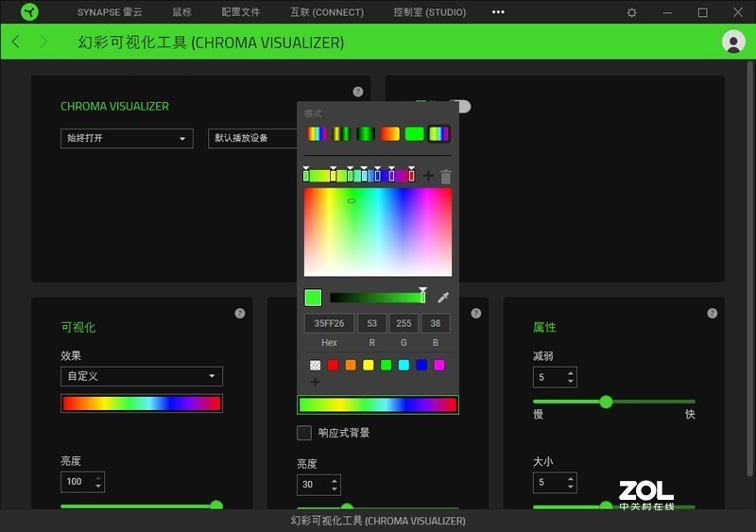Image resolution: width=756 pixels, height=532 pixels.
Task: Open the help icon in 可视化 panel
Action: (x=240, y=314)
